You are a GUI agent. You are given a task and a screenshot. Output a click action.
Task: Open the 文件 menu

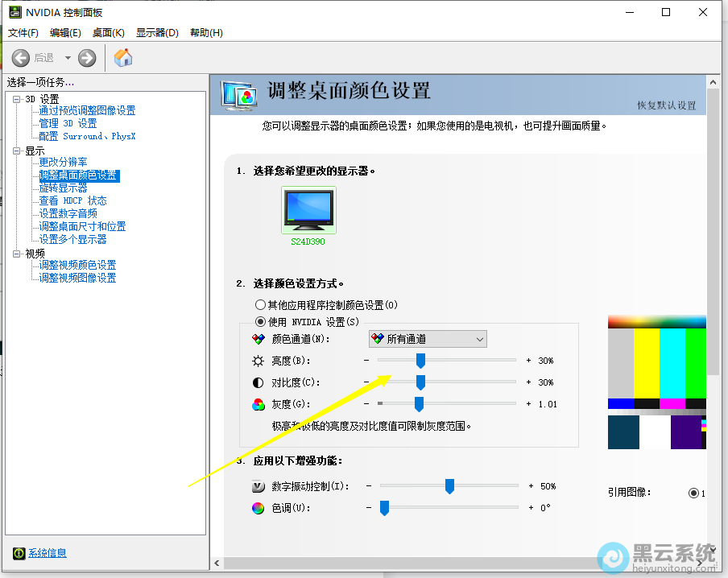click(22, 32)
